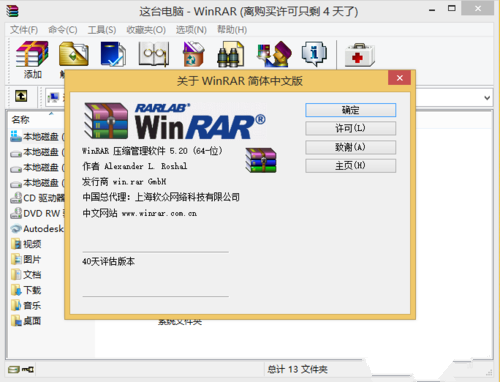The image size is (500, 382).
Task: Launch the Wizard toolbar icon
Action: (x=274, y=54)
